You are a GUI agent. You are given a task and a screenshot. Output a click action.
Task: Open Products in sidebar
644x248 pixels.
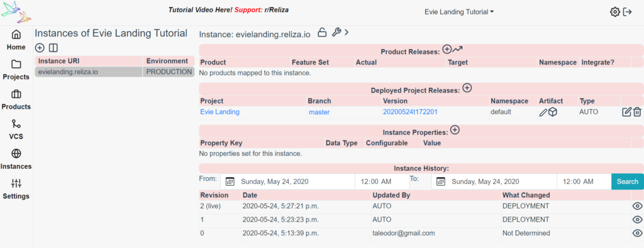(x=16, y=100)
